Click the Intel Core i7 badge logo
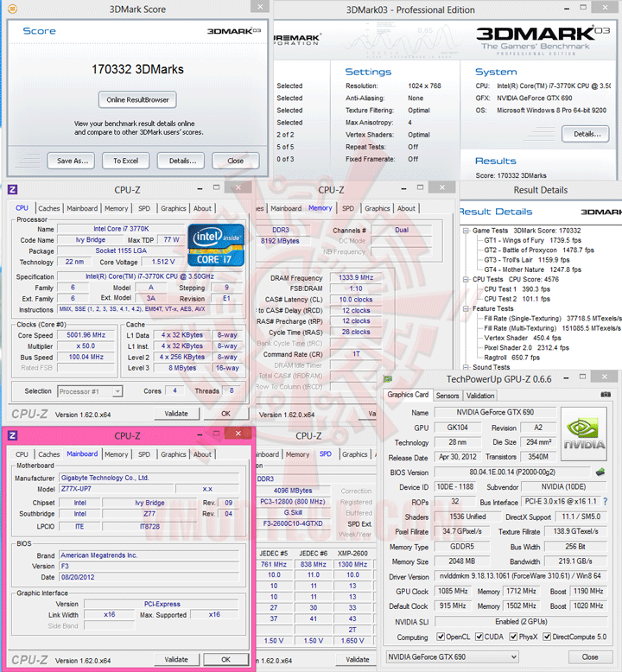Image resolution: width=622 pixels, height=672 pixels. point(216,245)
